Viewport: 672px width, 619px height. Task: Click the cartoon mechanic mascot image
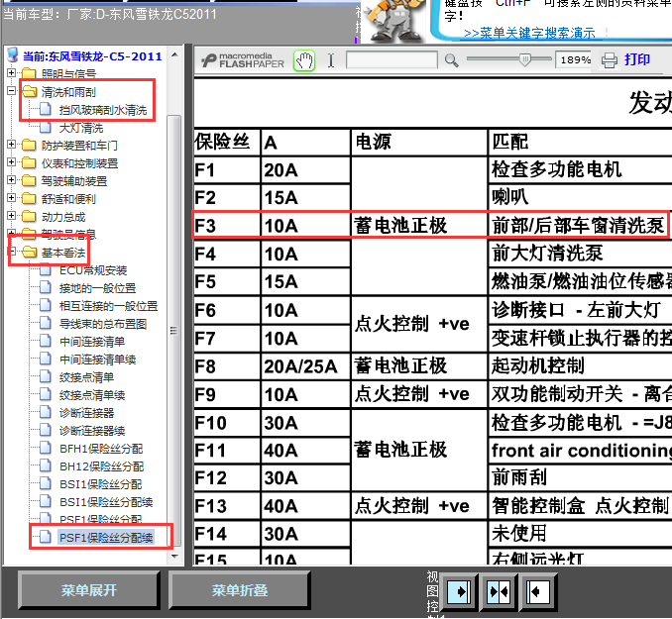pyautogui.click(x=393, y=21)
